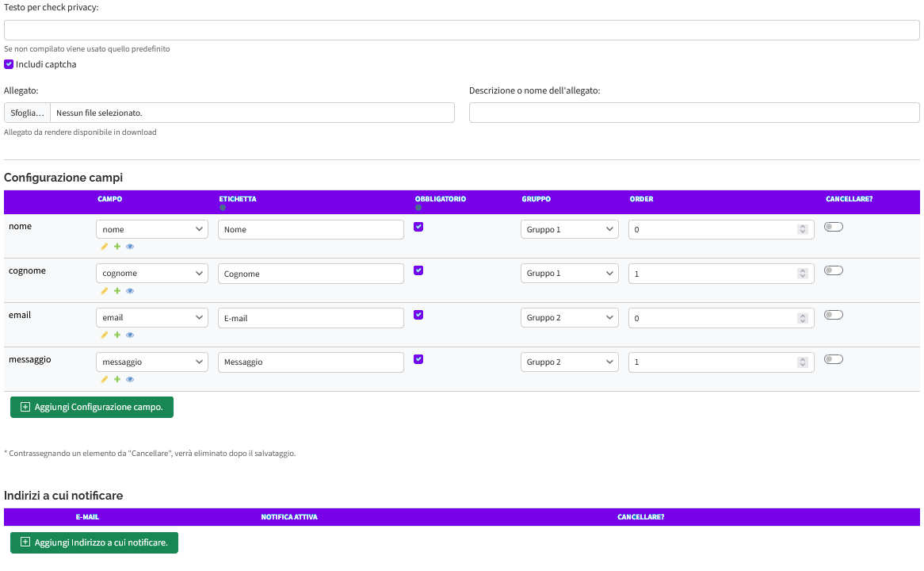This screenshot has height=571, width=924.
Task: Open the Gruppo dropdown in cognome row
Action: coord(569,273)
